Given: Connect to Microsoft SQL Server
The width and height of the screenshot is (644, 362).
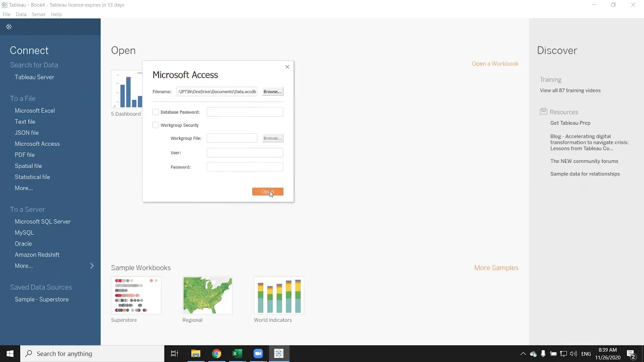Looking at the screenshot, I should (43, 222).
